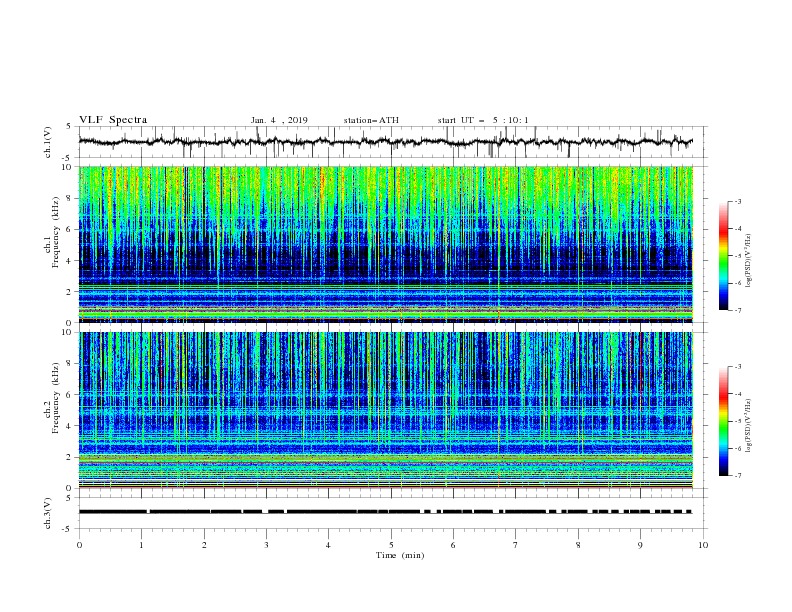Click the black ch.3 signal bar
The width and height of the screenshot is (792, 612).
pos(385,512)
